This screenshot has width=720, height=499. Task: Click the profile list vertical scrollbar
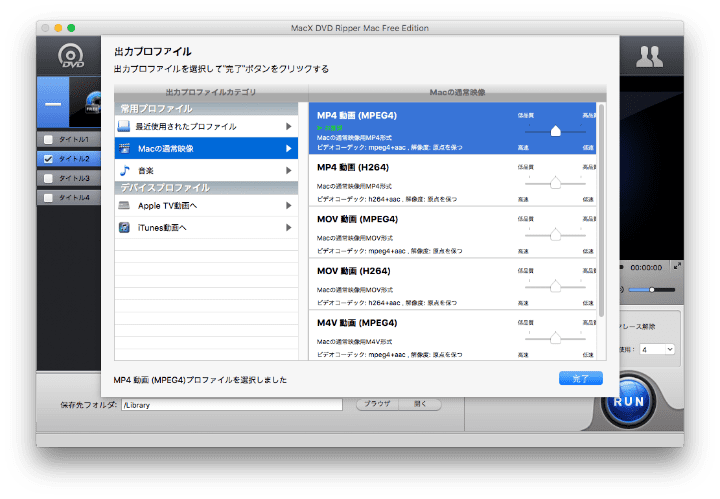601,210
